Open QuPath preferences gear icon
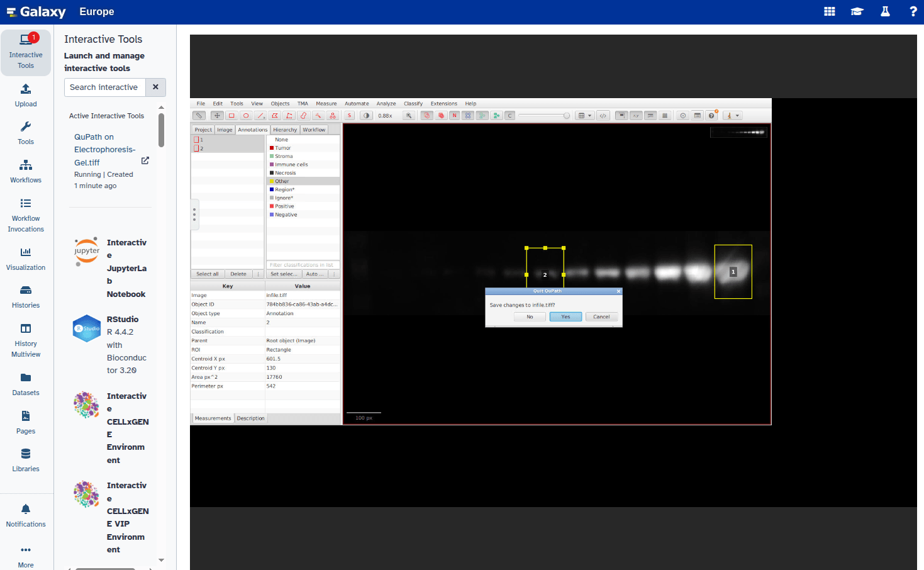 [682, 116]
